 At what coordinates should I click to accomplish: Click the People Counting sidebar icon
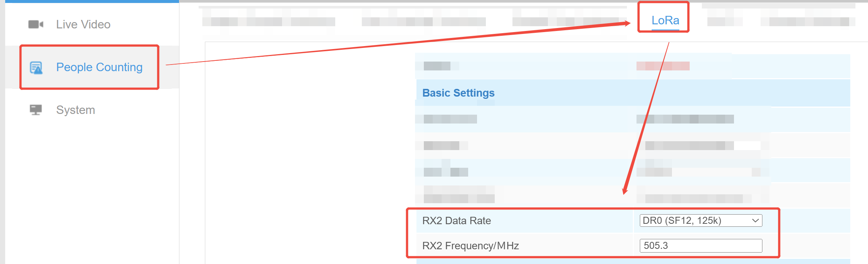[x=36, y=67]
